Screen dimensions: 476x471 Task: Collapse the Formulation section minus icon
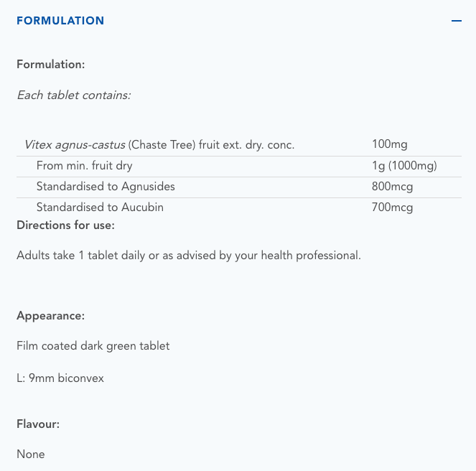coord(457,21)
